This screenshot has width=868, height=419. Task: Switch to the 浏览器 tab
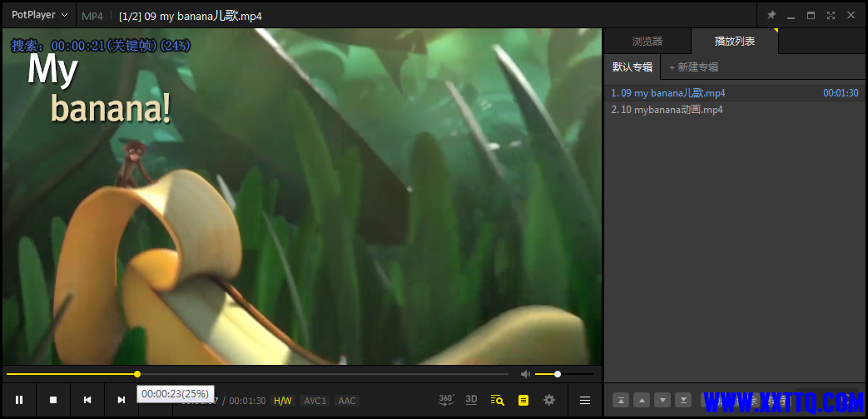[x=647, y=41]
